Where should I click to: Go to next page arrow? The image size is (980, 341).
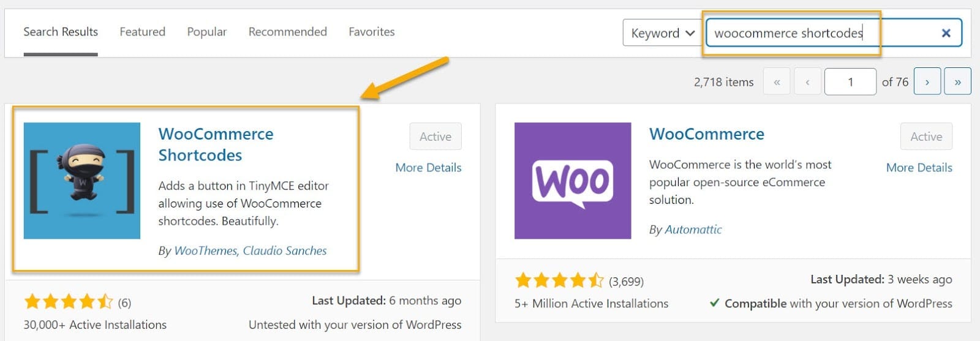(927, 81)
